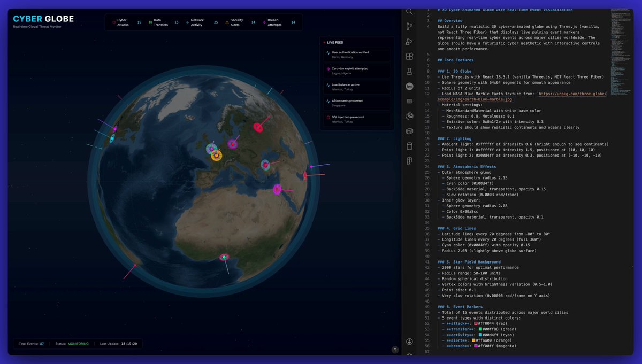Open the Testing flask icon
Viewport: 642px width, 364px height.
409,71
